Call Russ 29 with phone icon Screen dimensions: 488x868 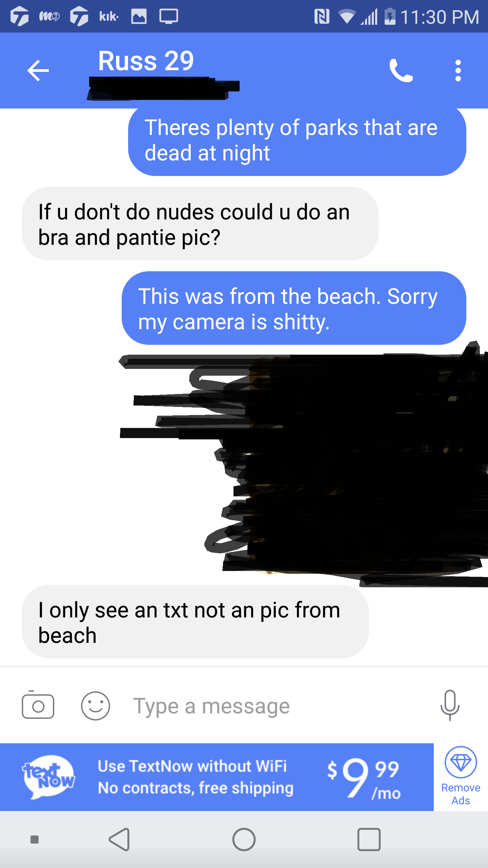click(401, 71)
